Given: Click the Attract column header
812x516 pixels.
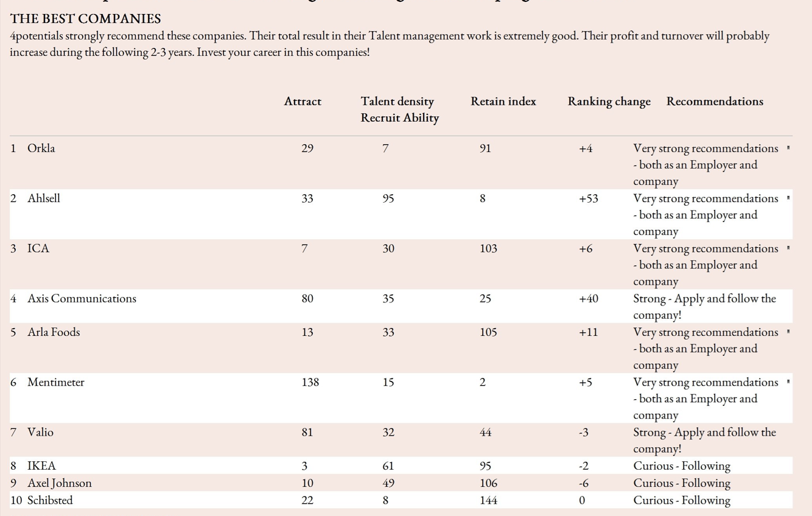Looking at the screenshot, I should click(303, 102).
